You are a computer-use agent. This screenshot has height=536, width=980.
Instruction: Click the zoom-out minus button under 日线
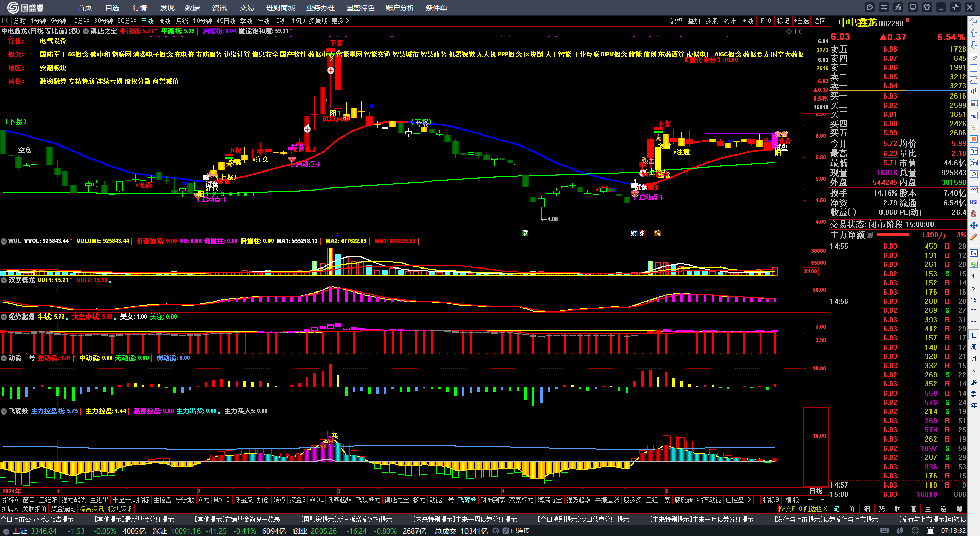point(822,500)
